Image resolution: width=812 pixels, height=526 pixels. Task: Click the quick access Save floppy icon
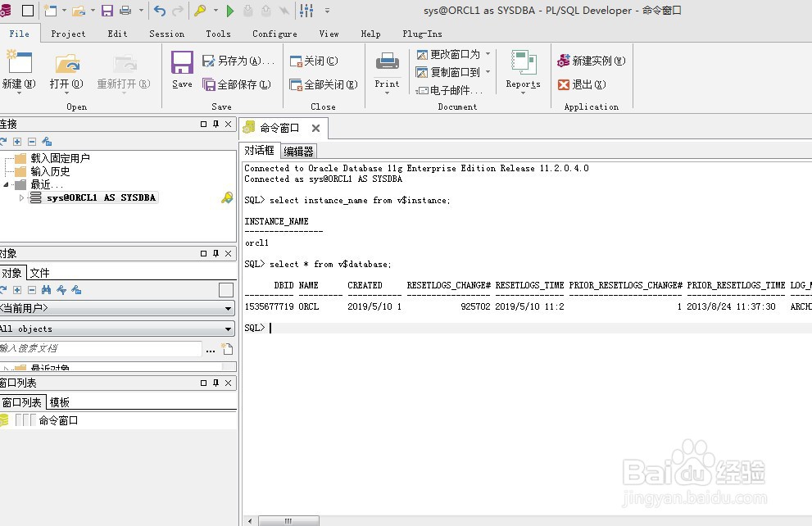(107, 11)
